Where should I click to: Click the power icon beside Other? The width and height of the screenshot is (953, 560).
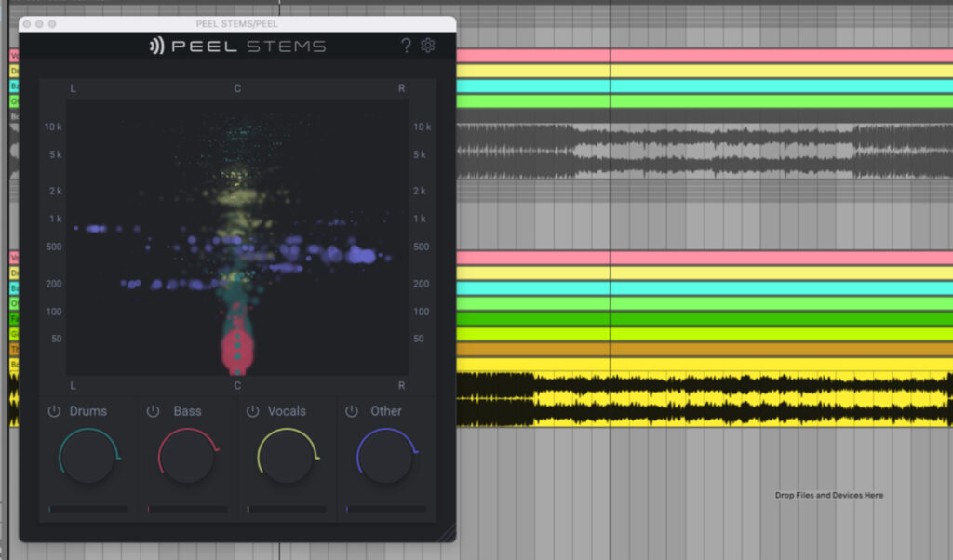pos(351,410)
